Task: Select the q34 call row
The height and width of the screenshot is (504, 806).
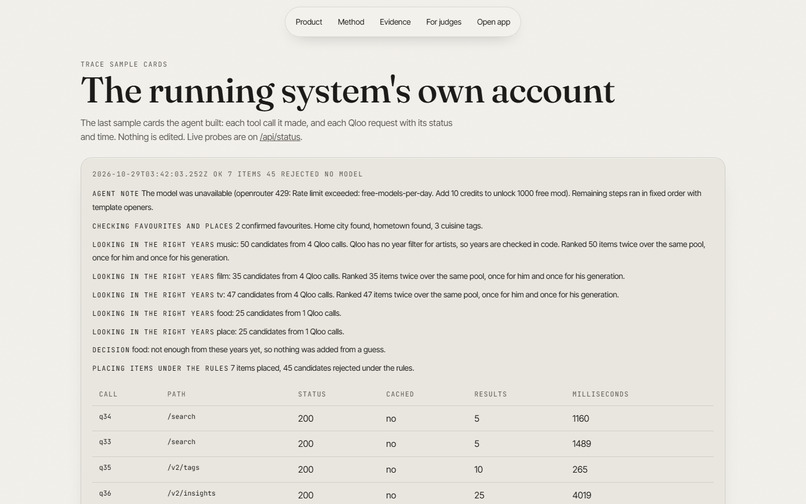Action: (x=403, y=418)
